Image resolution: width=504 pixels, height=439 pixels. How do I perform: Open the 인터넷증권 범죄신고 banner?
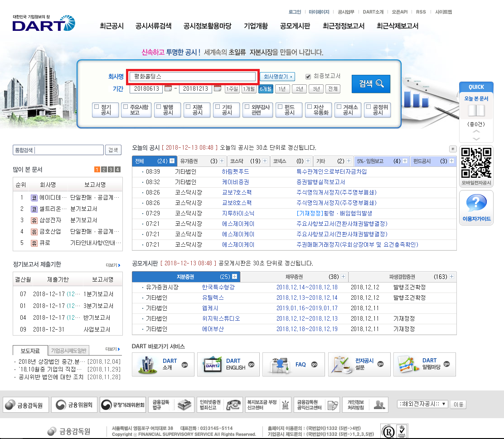tap(219, 405)
